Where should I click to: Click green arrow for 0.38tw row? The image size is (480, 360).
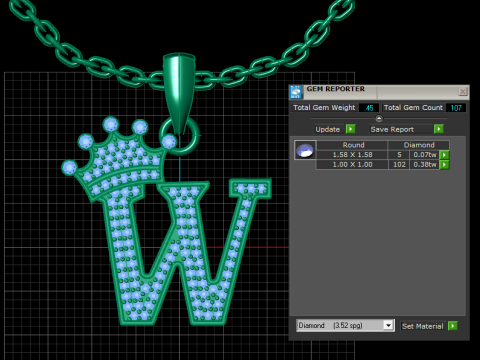(x=444, y=165)
